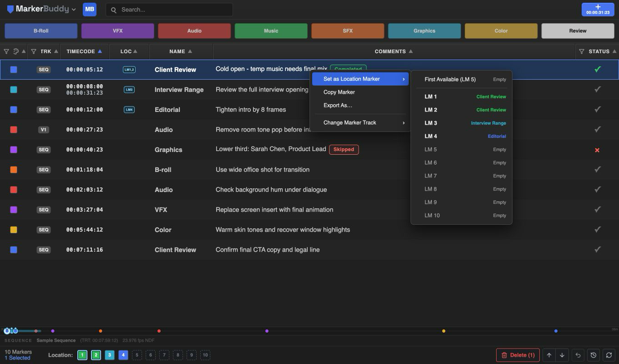Click the SEQ track badge on Graphics row
The width and height of the screenshot is (619, 364).
[44, 150]
